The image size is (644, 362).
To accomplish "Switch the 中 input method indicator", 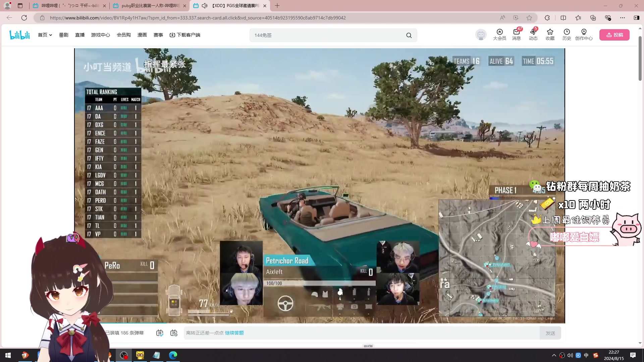I will click(x=586, y=355).
